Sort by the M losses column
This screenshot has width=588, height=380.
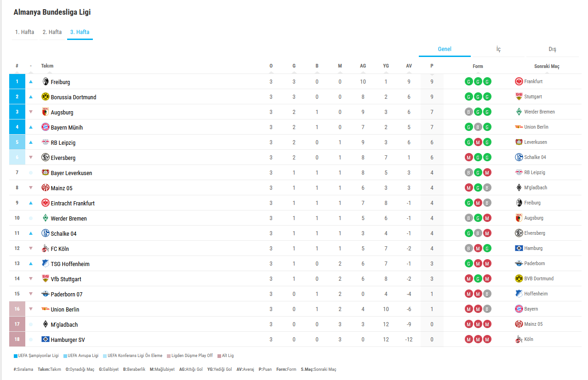click(340, 66)
